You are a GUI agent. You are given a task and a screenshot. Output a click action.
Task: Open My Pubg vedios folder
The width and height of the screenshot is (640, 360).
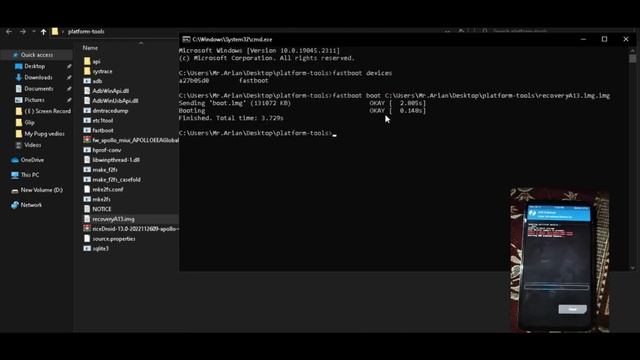click(44, 133)
